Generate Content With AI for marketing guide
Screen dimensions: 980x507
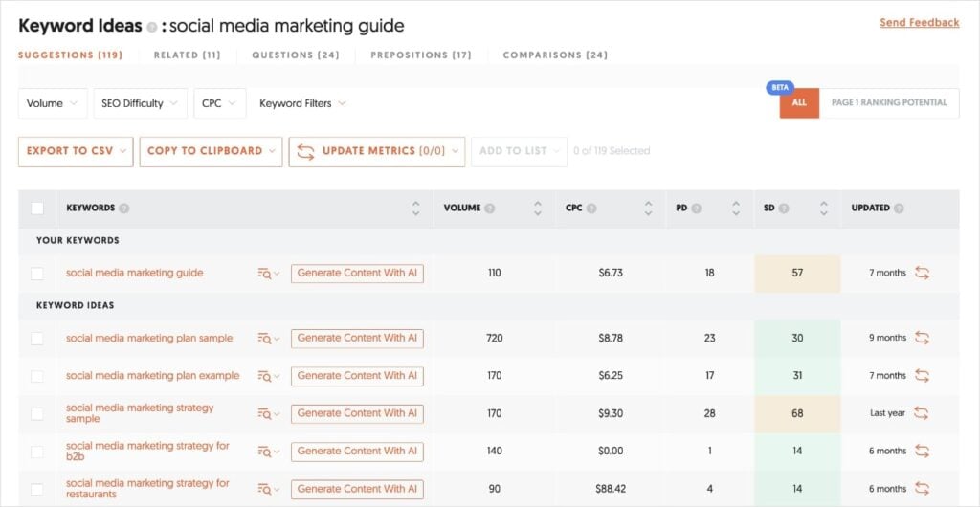358,274
